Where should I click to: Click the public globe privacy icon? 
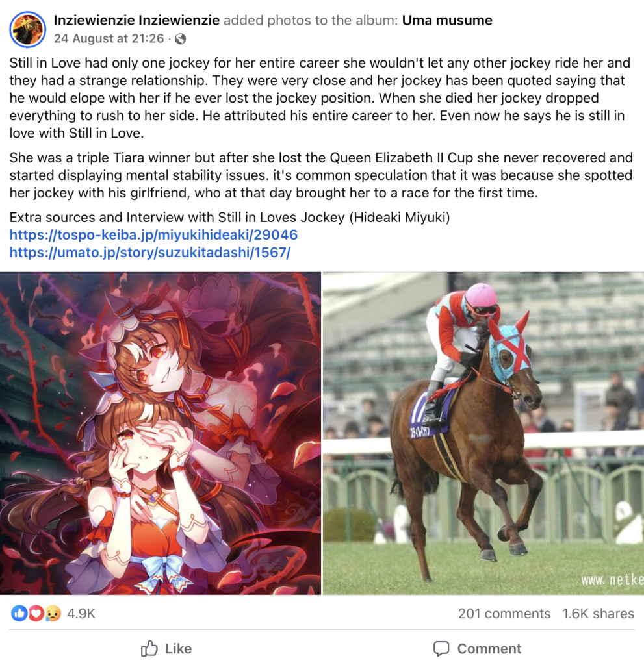pos(181,39)
